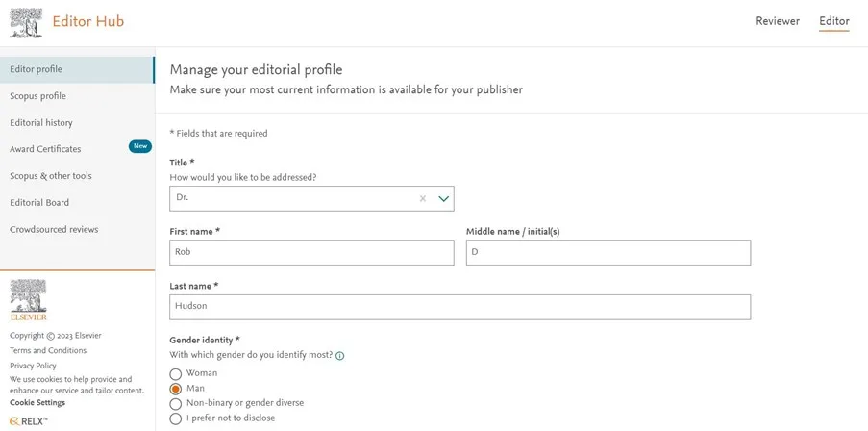
Task: Click the New badge beside Award Certificates
Action: click(140, 146)
